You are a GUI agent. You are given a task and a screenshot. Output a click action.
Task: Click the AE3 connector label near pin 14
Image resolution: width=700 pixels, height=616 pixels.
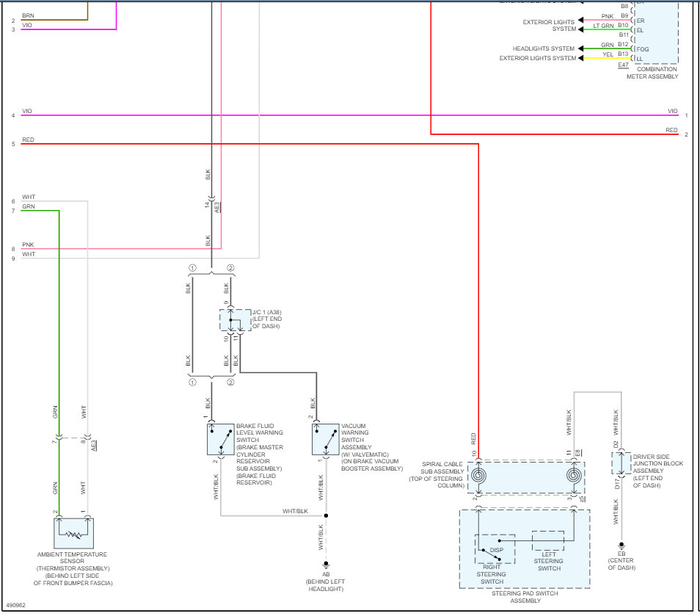pyautogui.click(x=217, y=207)
